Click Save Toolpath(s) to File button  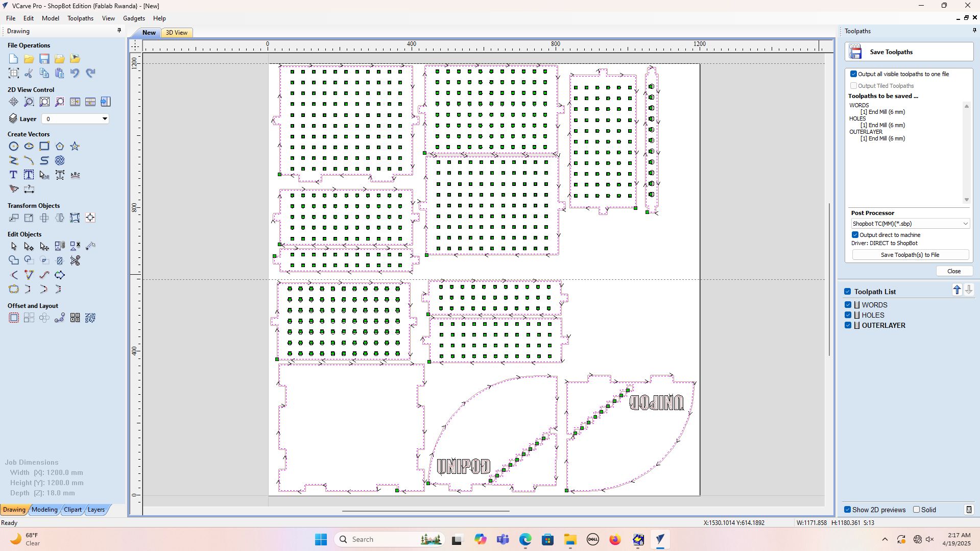tap(910, 255)
